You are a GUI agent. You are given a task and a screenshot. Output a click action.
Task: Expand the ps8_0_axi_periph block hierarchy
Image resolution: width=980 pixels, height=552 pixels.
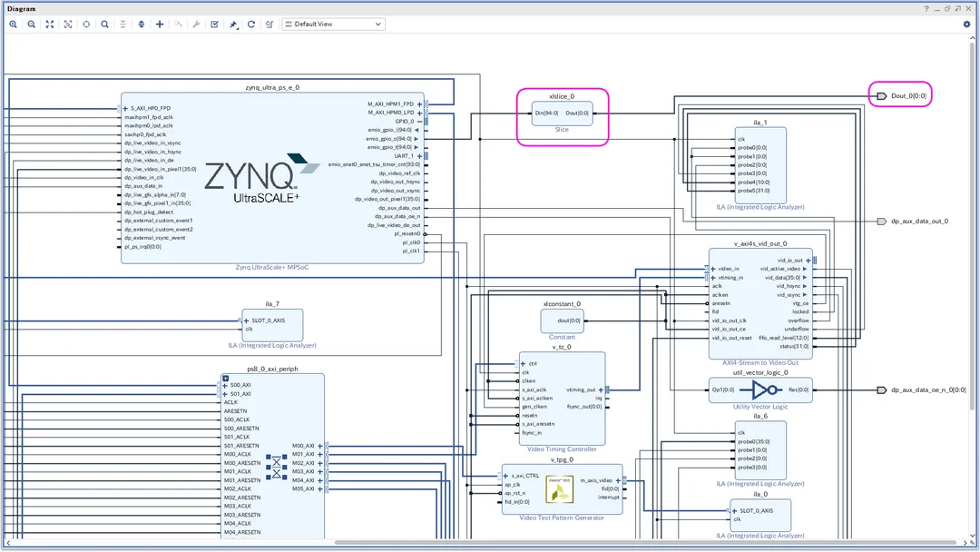point(226,379)
